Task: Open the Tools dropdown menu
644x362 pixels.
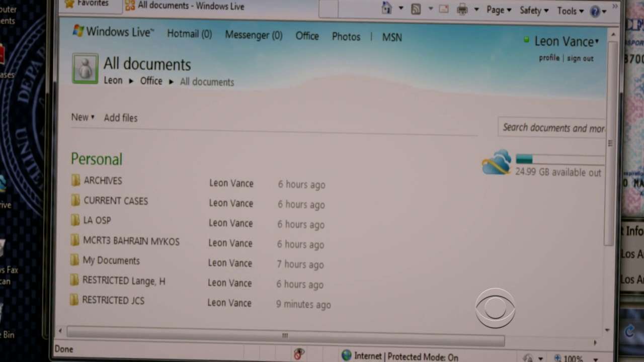Action: pos(570,11)
